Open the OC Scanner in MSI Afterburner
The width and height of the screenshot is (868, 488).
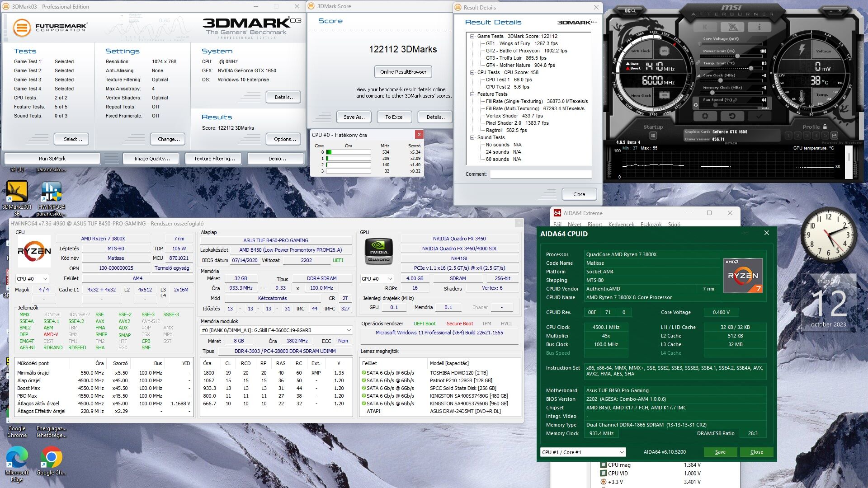coord(630,10)
